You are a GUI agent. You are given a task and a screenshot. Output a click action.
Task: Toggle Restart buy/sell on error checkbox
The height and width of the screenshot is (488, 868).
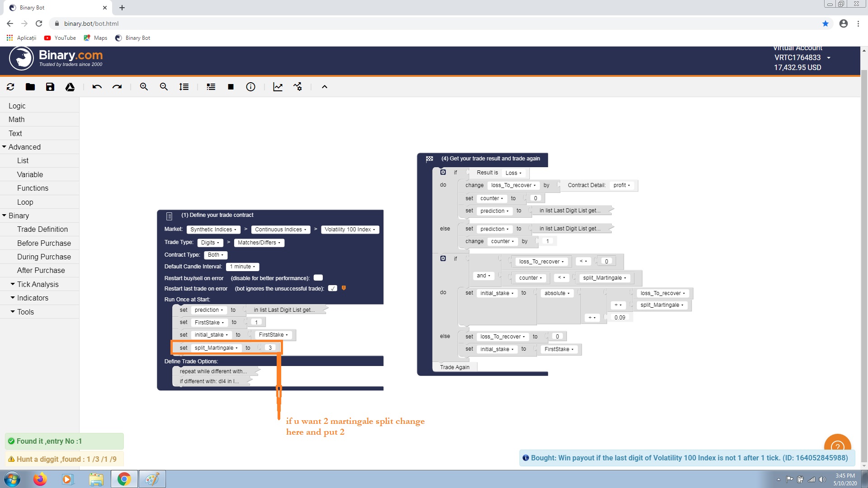pyautogui.click(x=318, y=278)
